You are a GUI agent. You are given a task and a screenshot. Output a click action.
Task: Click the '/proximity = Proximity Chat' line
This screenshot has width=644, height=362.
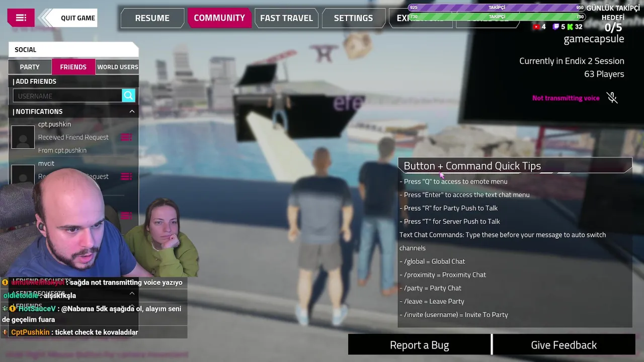tap(443, 275)
